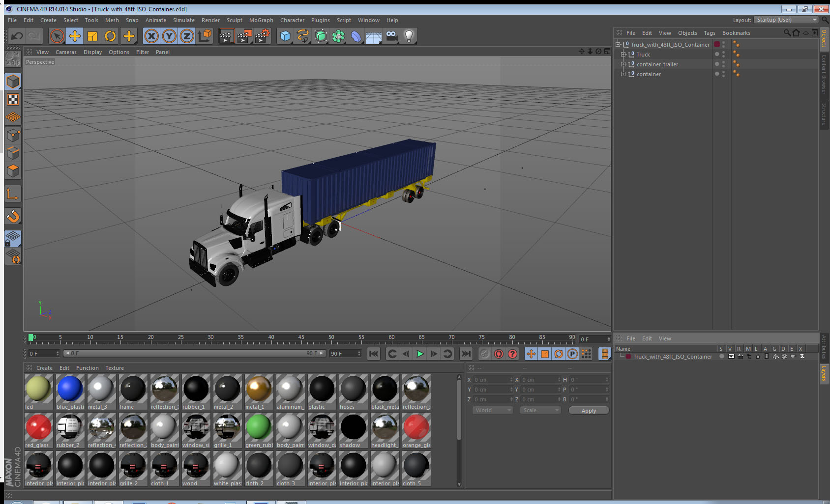Toggle Z axis lock
This screenshot has width=830, height=504.
[187, 36]
